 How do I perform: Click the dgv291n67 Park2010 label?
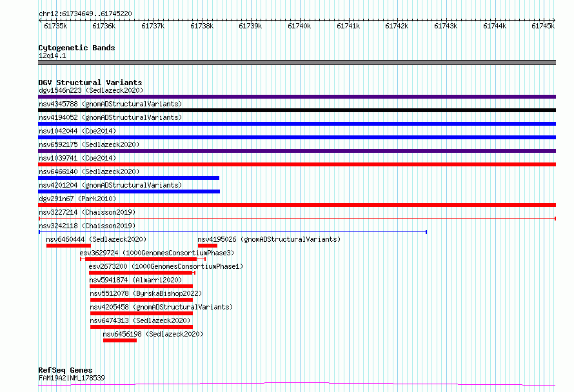pos(77,199)
